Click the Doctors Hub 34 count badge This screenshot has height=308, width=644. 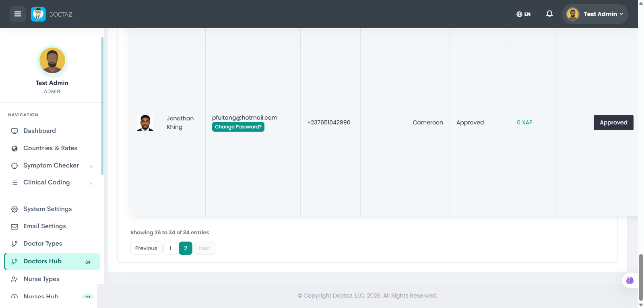pos(88,262)
